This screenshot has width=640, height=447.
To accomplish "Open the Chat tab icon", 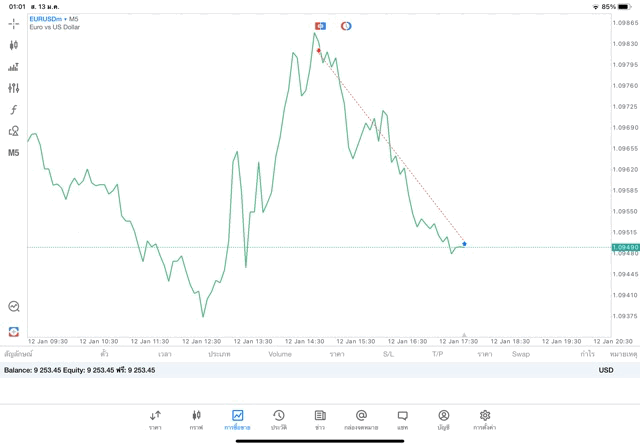I will (x=402, y=419).
